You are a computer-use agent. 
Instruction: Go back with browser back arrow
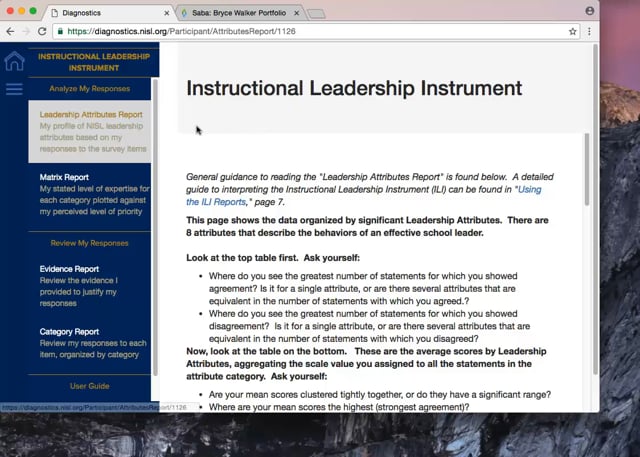click(10, 31)
